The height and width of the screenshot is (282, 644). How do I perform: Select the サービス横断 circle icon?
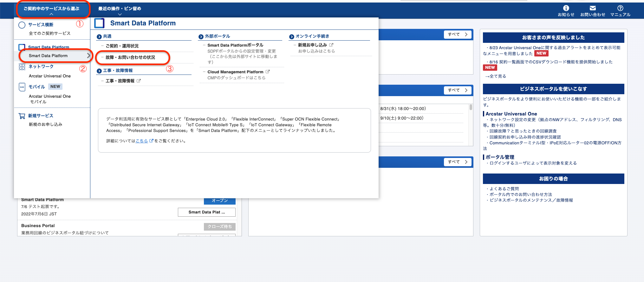tap(22, 25)
